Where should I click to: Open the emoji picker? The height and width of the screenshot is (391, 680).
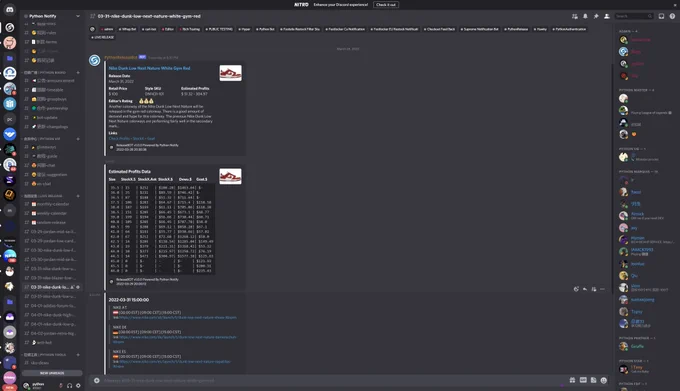[604, 380]
